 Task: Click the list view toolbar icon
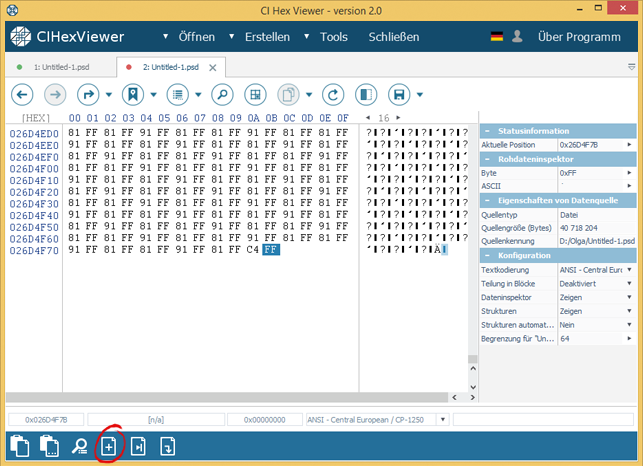[178, 95]
